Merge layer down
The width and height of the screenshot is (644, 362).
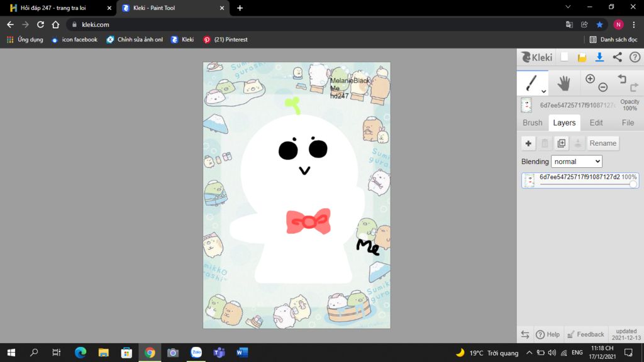(577, 143)
